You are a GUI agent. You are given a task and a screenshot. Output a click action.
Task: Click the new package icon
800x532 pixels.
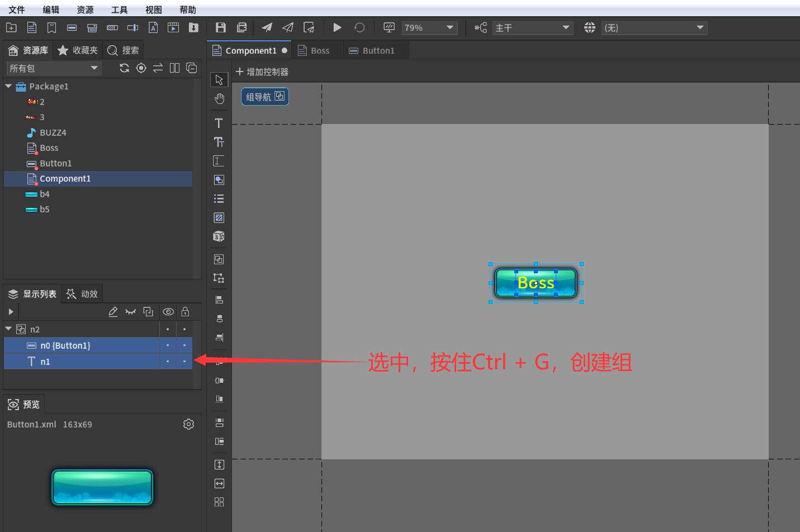coord(11,27)
